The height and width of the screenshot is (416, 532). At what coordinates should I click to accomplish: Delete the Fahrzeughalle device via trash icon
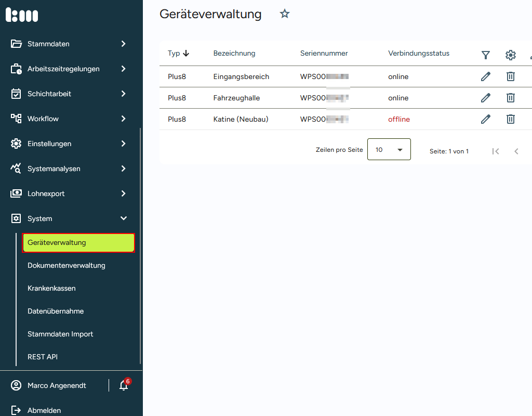[511, 98]
